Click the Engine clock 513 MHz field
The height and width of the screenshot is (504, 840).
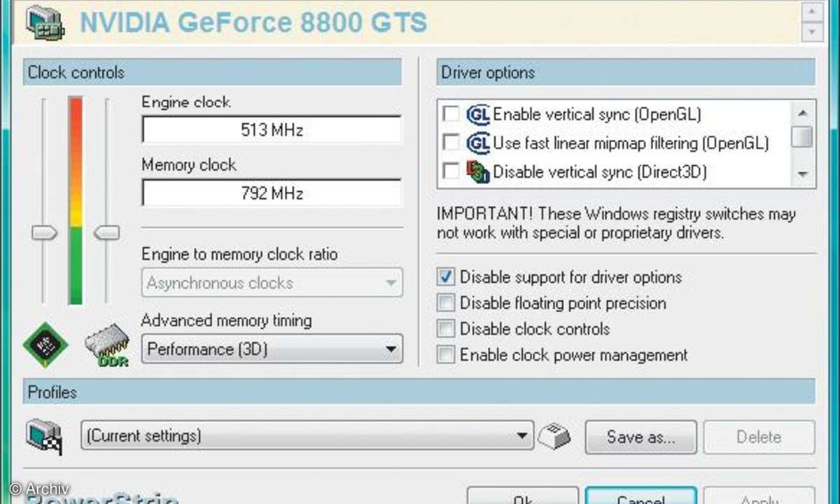[x=272, y=130]
